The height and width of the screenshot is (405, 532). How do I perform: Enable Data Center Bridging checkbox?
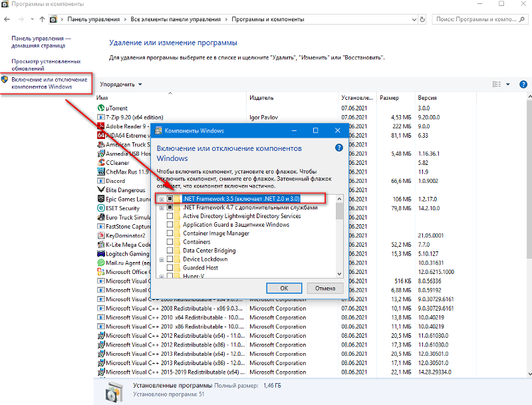coord(170,250)
